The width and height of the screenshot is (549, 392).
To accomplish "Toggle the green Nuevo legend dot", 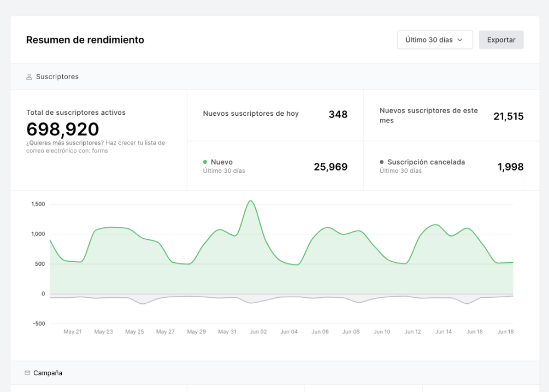I will click(x=205, y=162).
